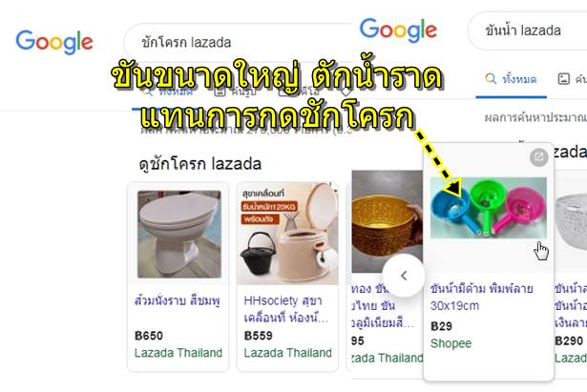Viewport: 587px width, 392px height.
Task: Click the ขันน้ำ lazada search field
Action: pyautogui.click(x=528, y=31)
